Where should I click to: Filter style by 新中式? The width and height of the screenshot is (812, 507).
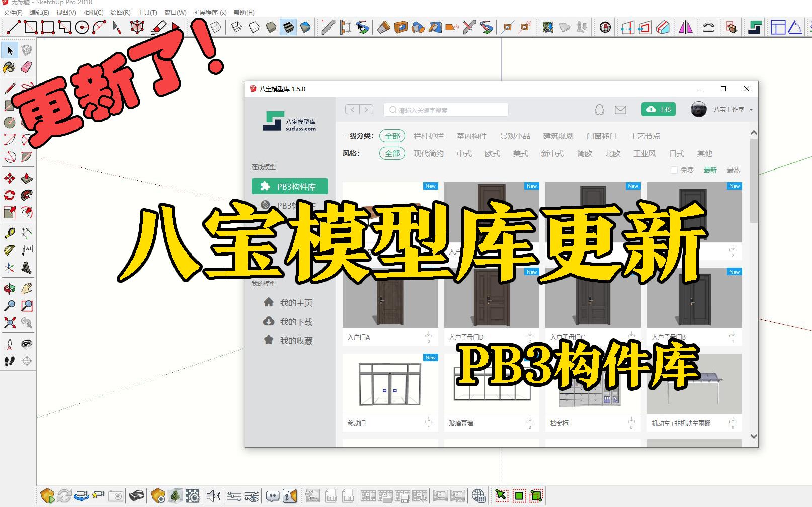[x=552, y=154]
